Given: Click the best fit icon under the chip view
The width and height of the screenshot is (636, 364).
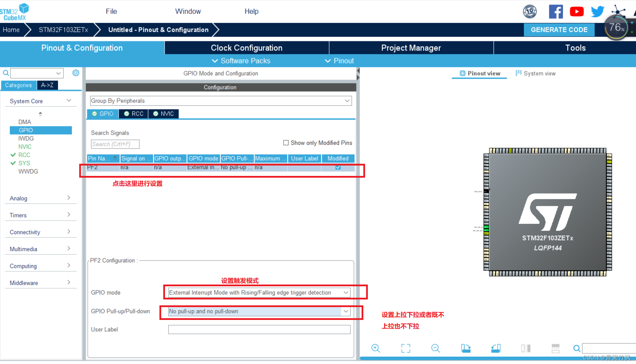Looking at the screenshot, I should [x=405, y=348].
